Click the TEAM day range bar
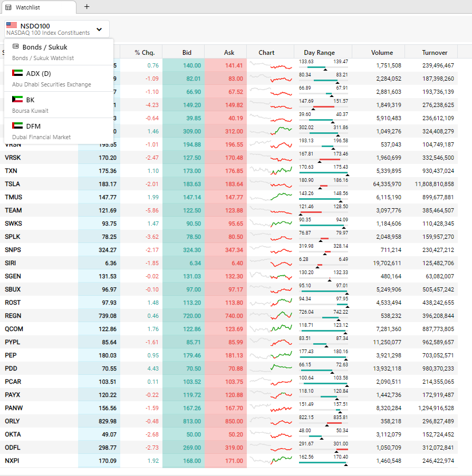Image resolution: width=472 pixels, height=476 pixels. pyautogui.click(x=323, y=212)
